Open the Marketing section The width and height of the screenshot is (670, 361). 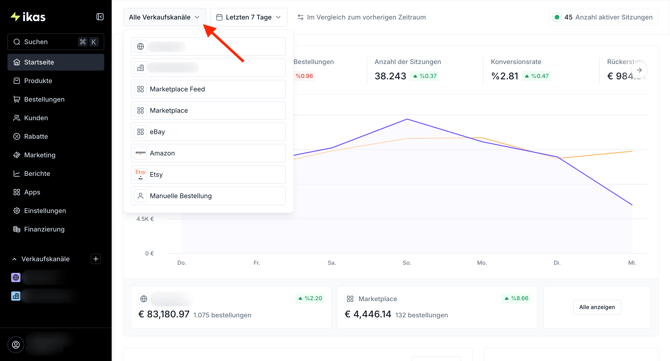pyautogui.click(x=56, y=155)
